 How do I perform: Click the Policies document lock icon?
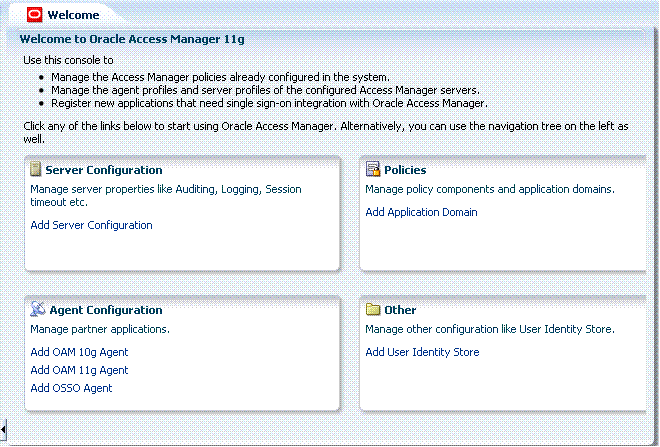coord(373,169)
